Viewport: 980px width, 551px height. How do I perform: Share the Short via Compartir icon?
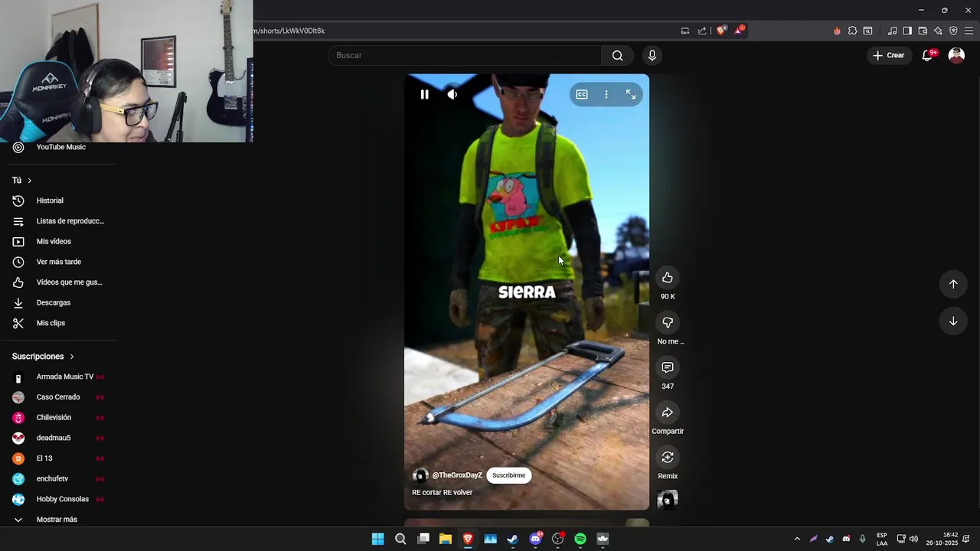tap(668, 413)
